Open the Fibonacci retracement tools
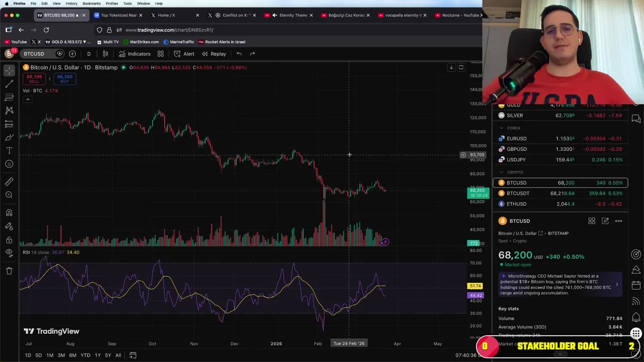644x362 pixels. pyautogui.click(x=9, y=97)
